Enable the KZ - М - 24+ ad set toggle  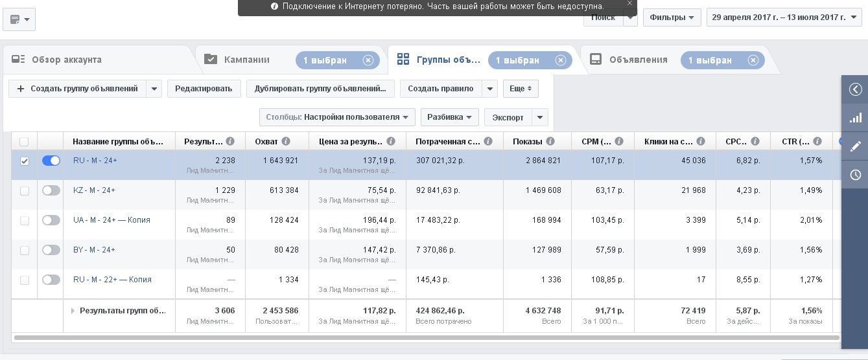tap(51, 190)
